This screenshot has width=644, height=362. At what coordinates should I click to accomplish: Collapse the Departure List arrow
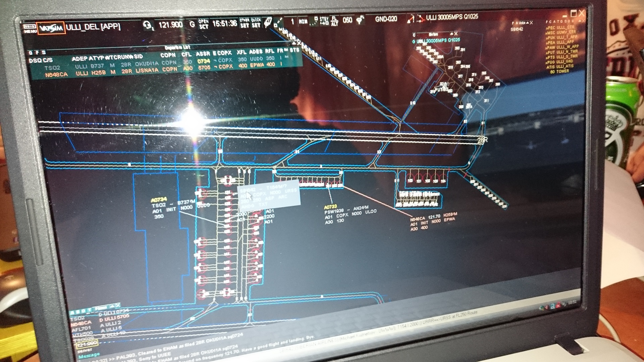click(x=294, y=43)
